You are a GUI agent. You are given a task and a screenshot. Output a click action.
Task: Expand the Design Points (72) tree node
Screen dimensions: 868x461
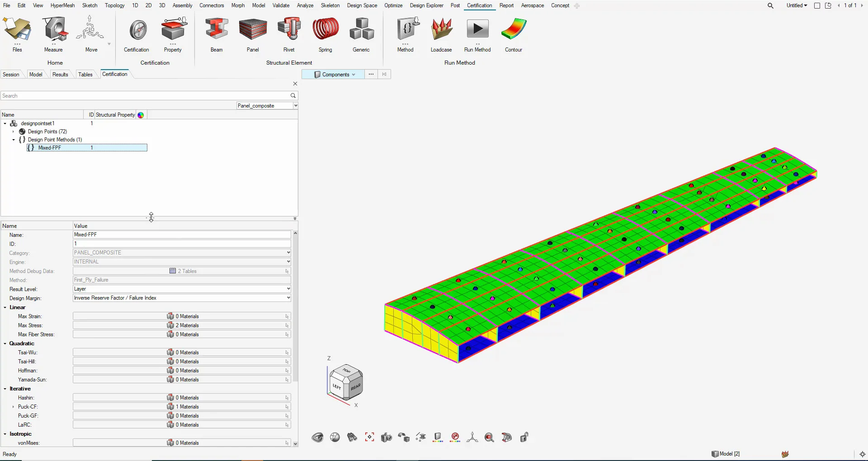click(x=14, y=132)
